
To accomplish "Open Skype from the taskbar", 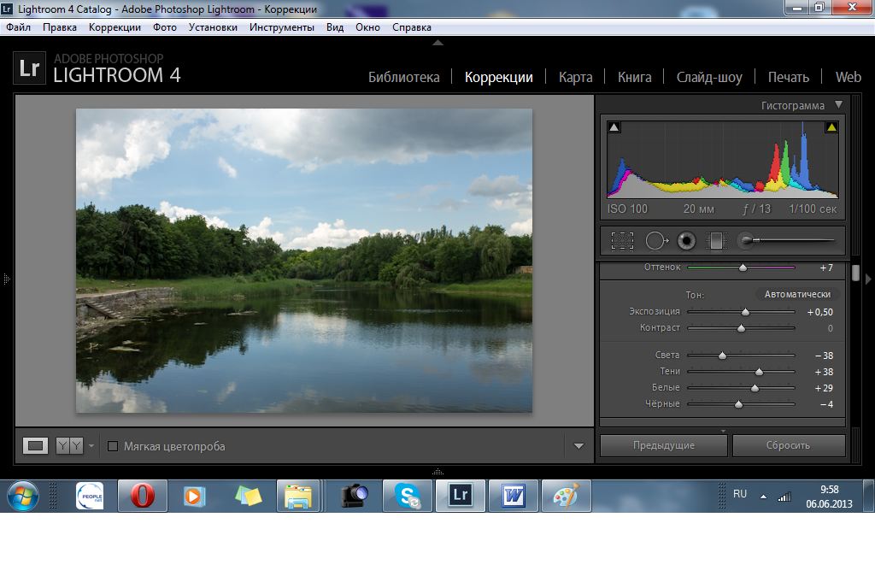I will pyautogui.click(x=408, y=495).
